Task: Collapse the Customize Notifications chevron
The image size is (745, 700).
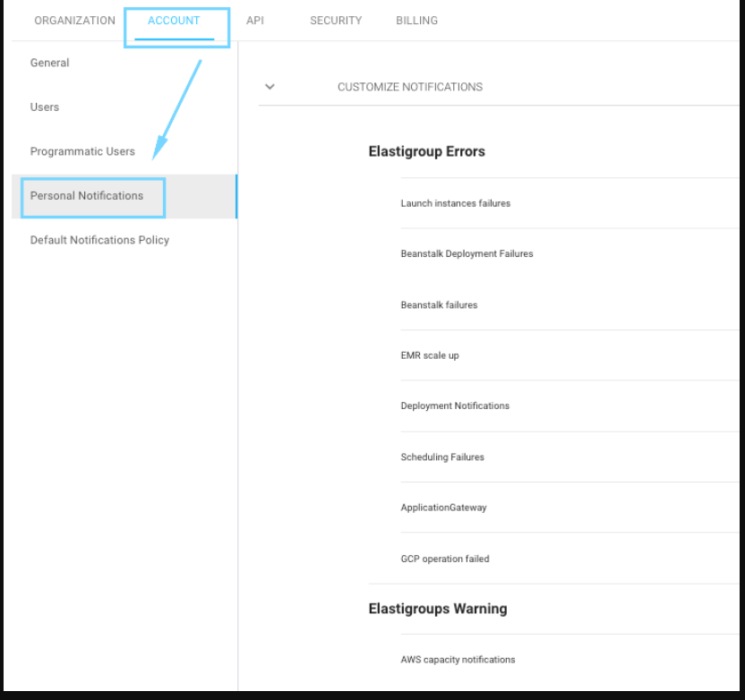Action: [x=270, y=87]
